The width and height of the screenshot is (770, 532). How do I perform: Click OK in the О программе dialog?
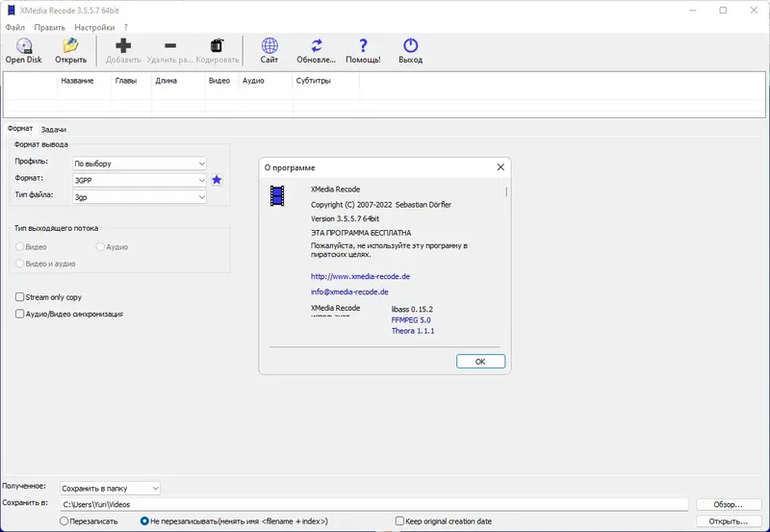click(x=480, y=361)
